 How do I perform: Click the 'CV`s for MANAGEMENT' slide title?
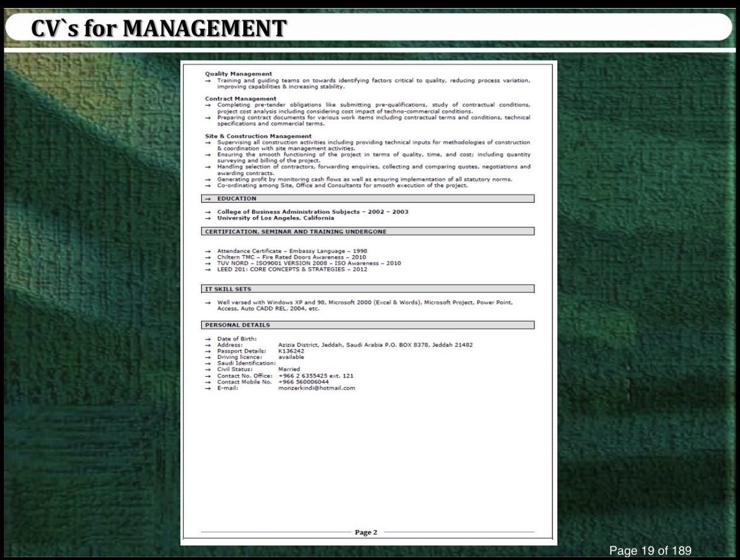(x=159, y=28)
